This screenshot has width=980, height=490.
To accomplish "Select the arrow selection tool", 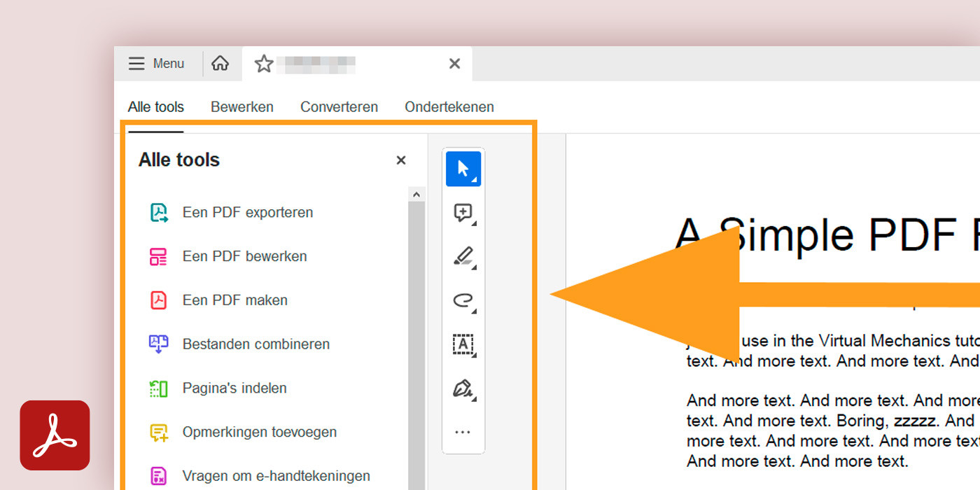I will pyautogui.click(x=463, y=169).
